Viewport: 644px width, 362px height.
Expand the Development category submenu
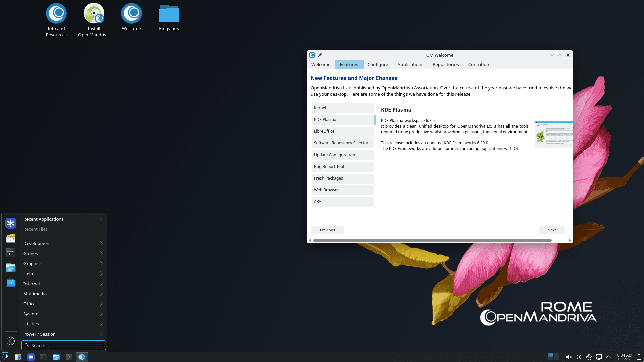click(63, 243)
